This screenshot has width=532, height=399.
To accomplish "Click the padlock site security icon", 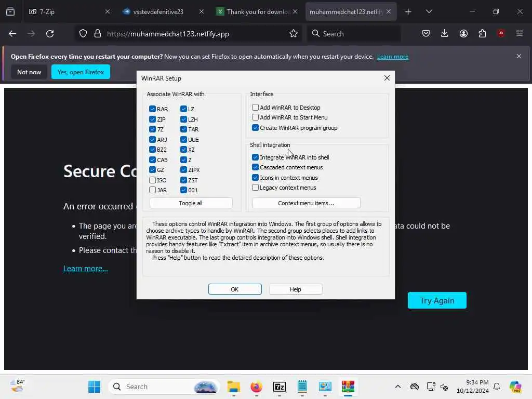I will pyautogui.click(x=98, y=34).
